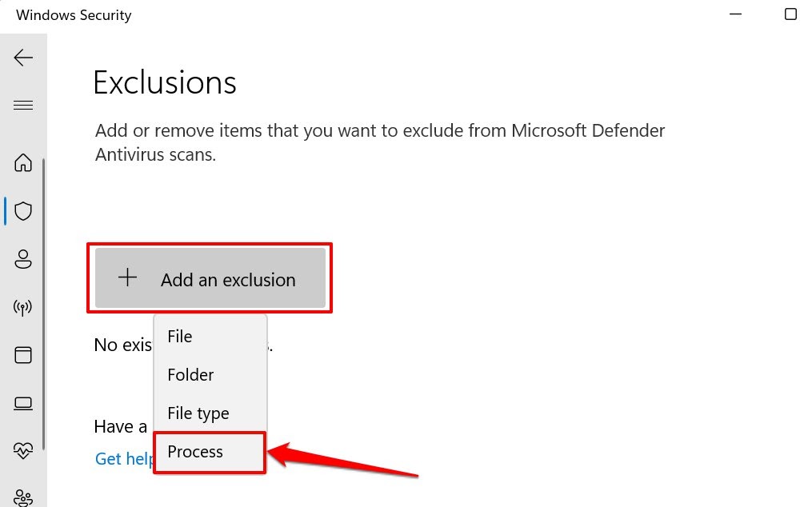Select Virus & threat protection shield icon
The width and height of the screenshot is (812, 507).
tap(23, 211)
